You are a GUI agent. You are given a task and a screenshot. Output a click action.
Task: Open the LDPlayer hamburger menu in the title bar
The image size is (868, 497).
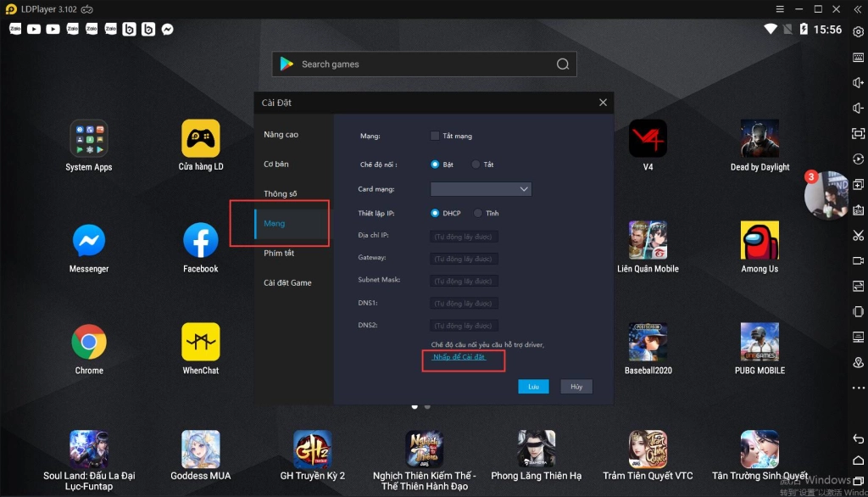click(779, 8)
